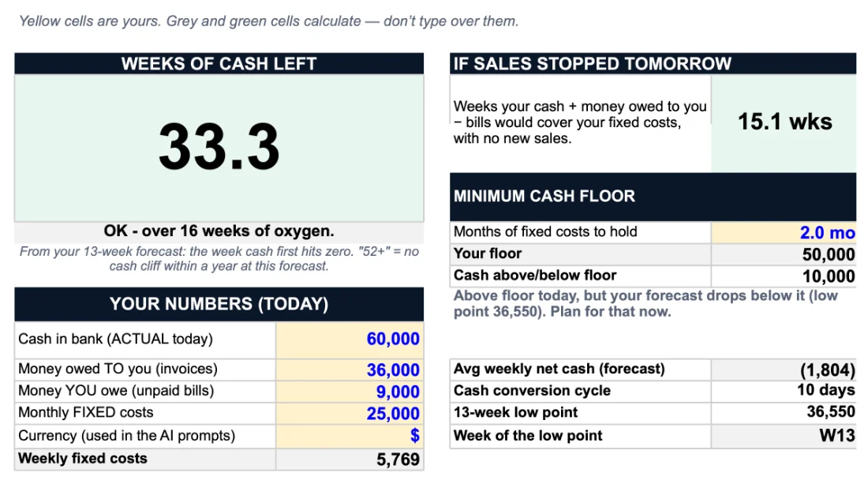
Task: Click the 13-week low point value 36,550
Action: pos(784,412)
